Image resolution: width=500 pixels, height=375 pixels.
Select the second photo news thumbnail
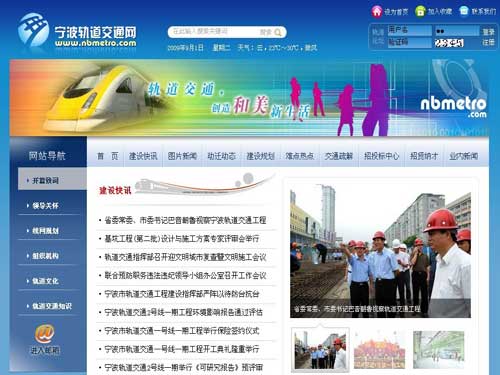point(379,350)
